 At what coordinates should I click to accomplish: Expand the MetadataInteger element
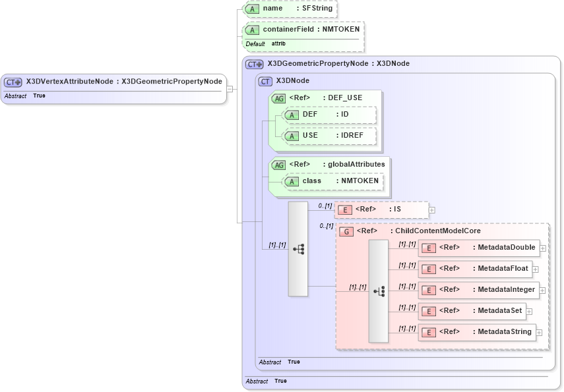click(x=543, y=291)
